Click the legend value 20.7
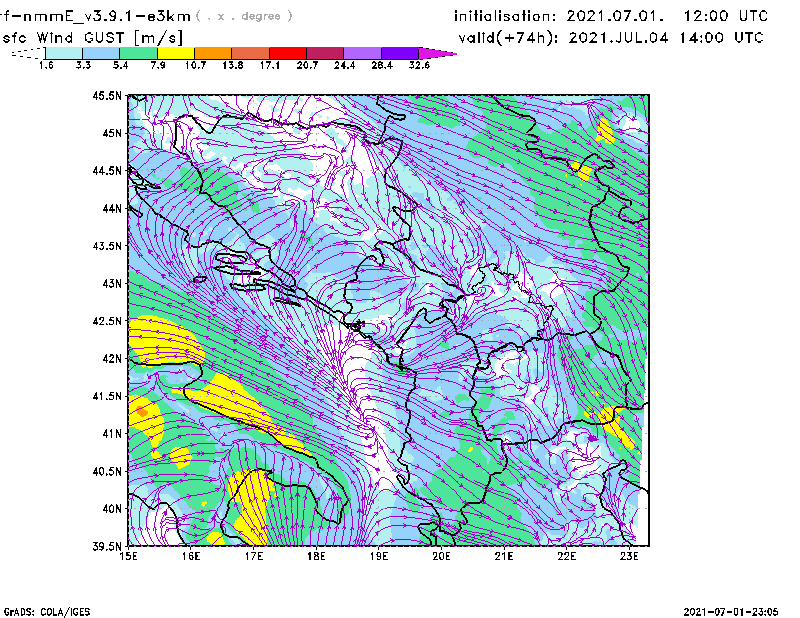The image size is (800, 618). coord(307,65)
